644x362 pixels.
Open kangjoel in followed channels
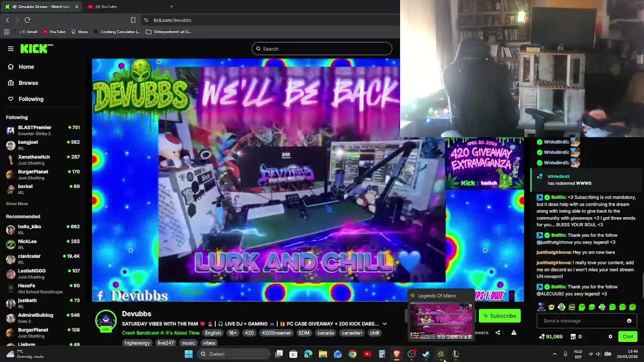pos(43,145)
